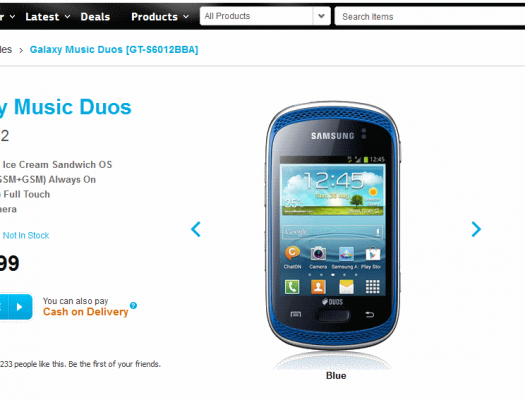Expand the Latest menu
Viewport: 525px width, 400px height.
(x=48, y=17)
